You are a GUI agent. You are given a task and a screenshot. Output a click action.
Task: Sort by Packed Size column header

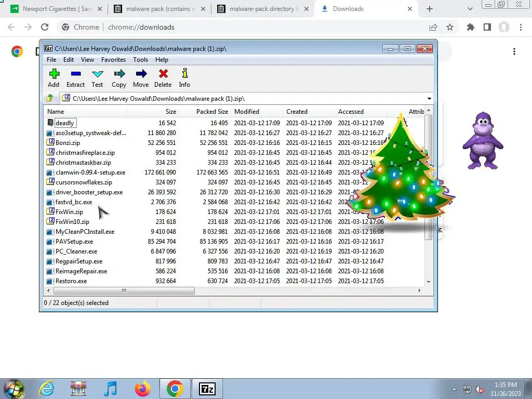pos(205,112)
